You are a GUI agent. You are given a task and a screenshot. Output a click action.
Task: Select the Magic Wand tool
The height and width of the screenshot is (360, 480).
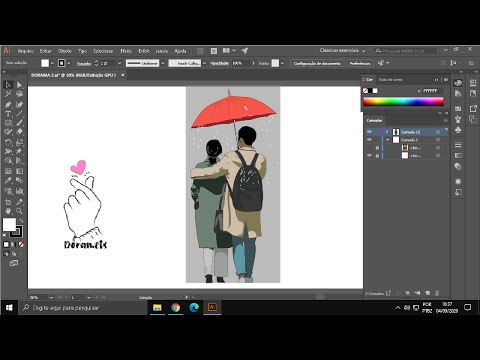(8, 94)
